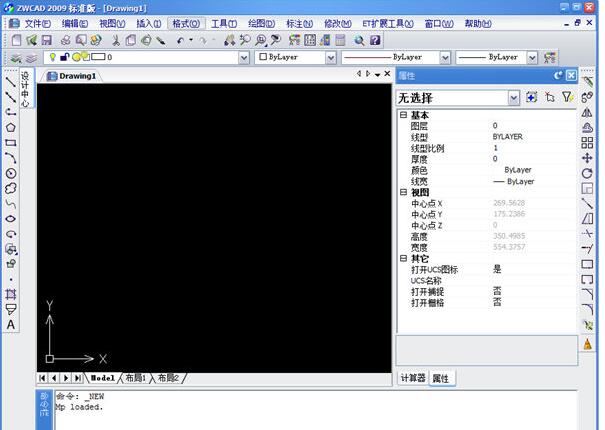The image size is (605, 430).
Task: Click the Save icon in toolbar
Action: pos(46,40)
